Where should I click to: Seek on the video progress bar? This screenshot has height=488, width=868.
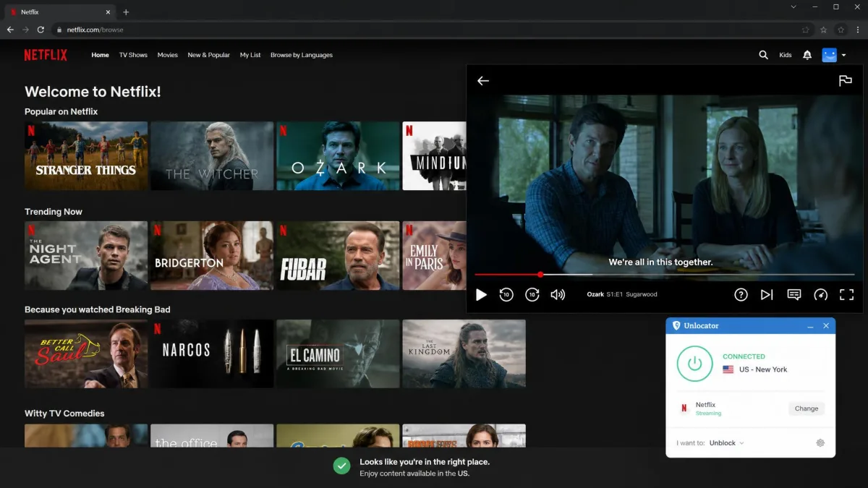pos(664,275)
